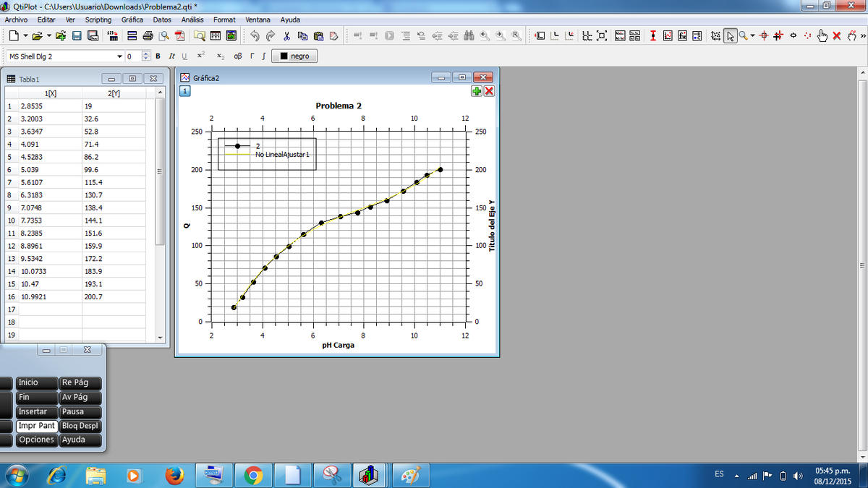Expand the open folder dropdown arrow
Viewport: 868px width, 488px height.
(x=49, y=35)
